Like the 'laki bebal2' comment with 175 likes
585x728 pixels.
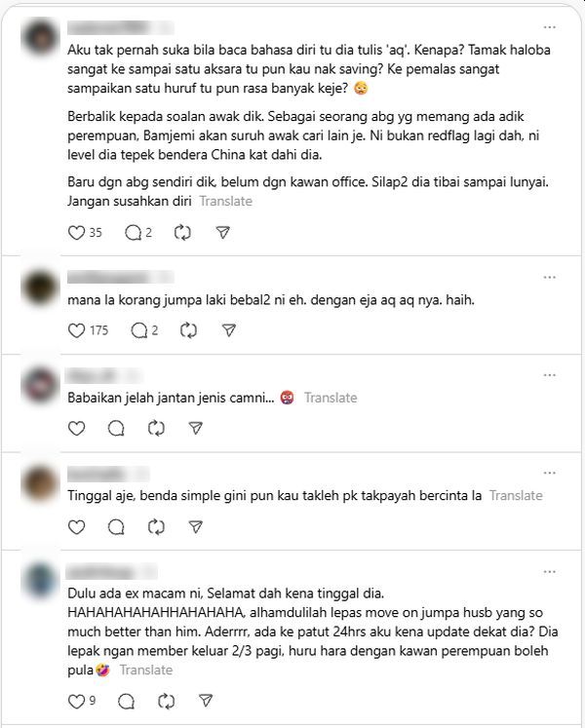point(77,330)
